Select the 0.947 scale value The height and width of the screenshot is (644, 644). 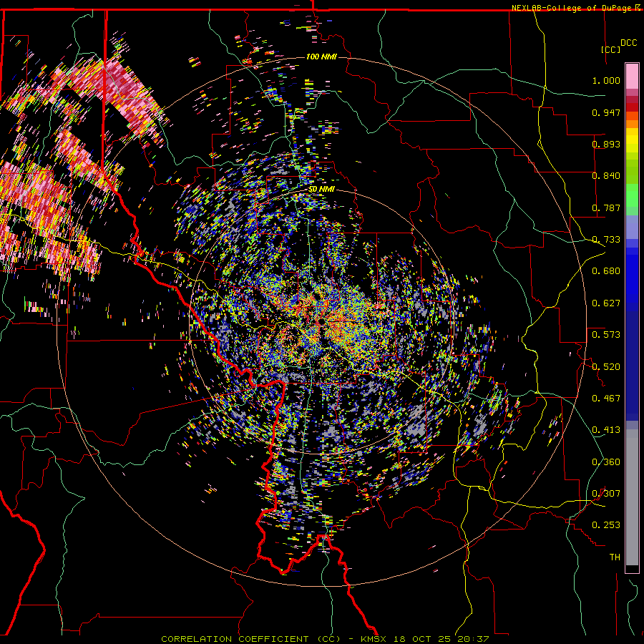click(x=606, y=112)
